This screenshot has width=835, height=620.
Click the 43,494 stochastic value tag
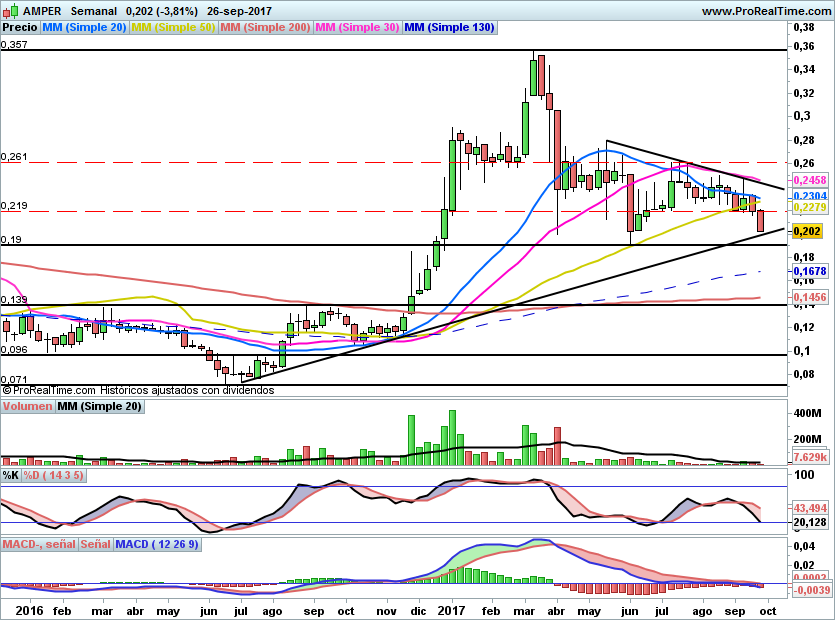[810, 508]
